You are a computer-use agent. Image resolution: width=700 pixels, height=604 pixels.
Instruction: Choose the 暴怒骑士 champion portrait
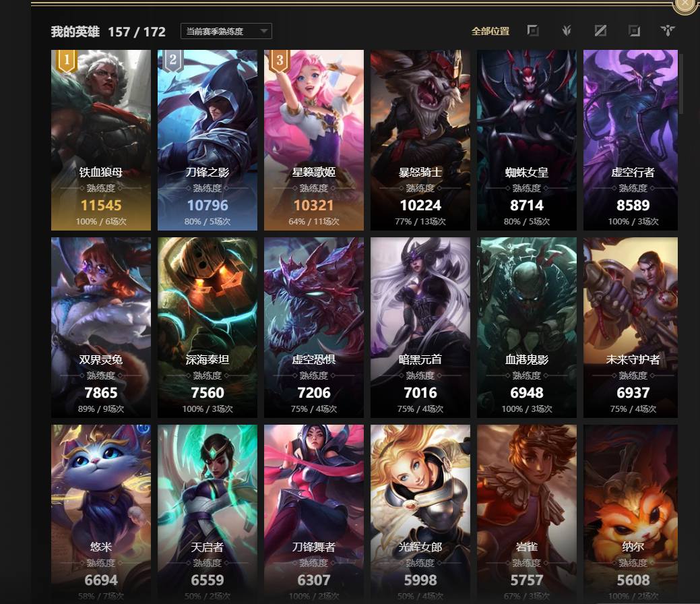point(420,140)
